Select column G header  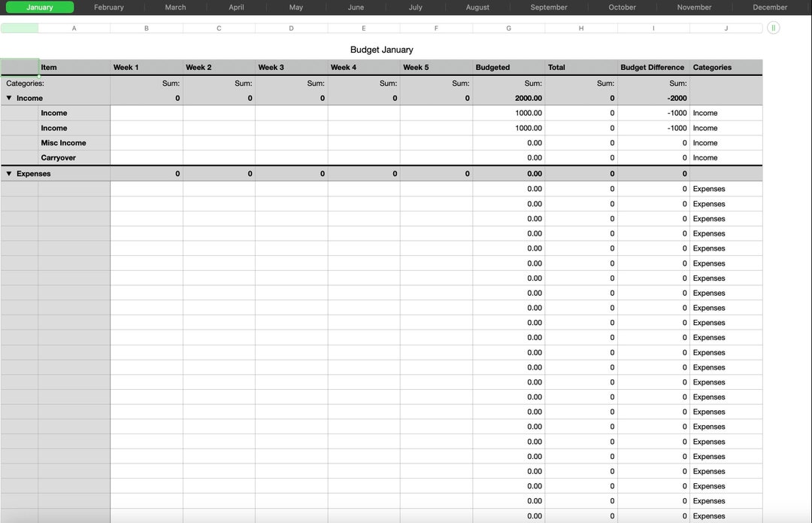coord(508,28)
